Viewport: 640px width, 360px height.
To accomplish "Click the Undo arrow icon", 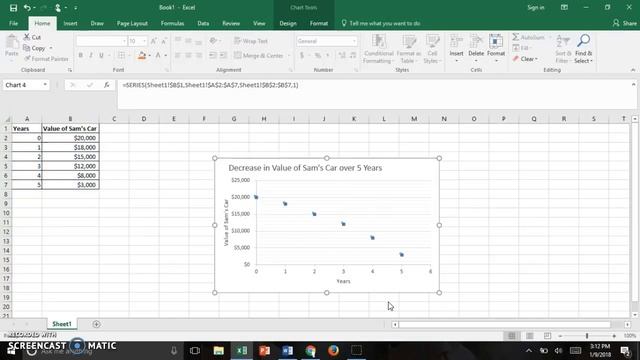I will 27,8.
